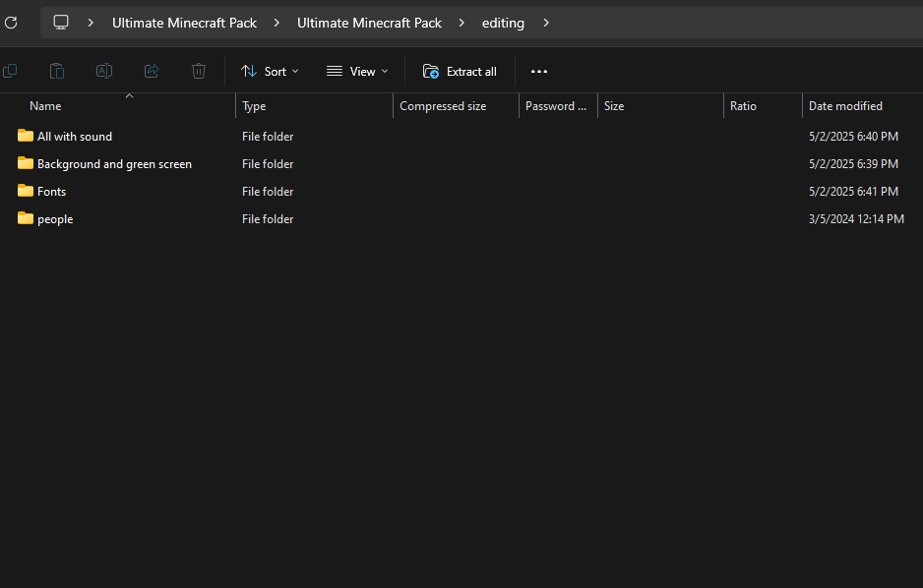Click the All with sound folder icon
Screen dimensions: 923x588
pyautogui.click(x=26, y=136)
